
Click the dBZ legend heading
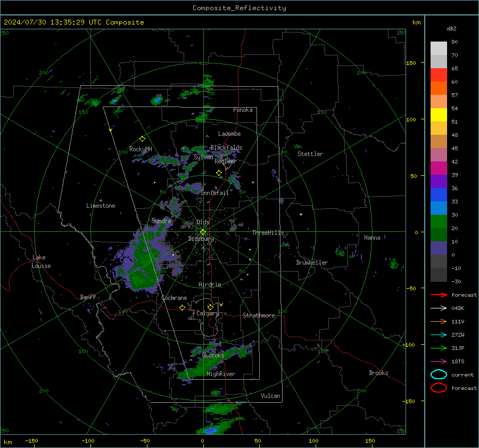tap(451, 28)
